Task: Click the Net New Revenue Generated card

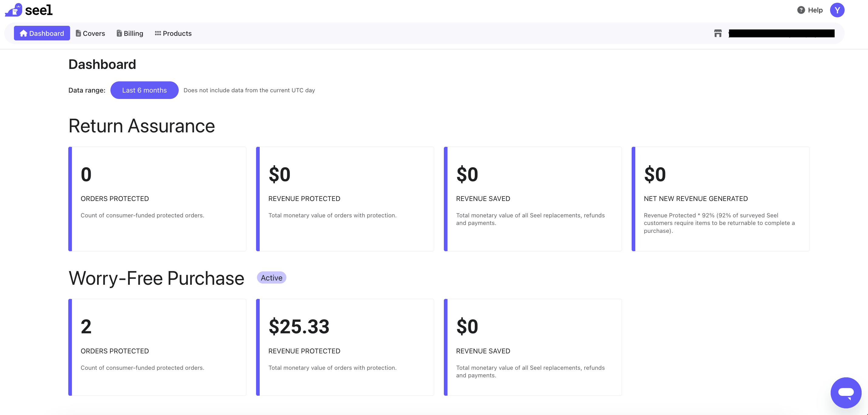Action: 721,198
